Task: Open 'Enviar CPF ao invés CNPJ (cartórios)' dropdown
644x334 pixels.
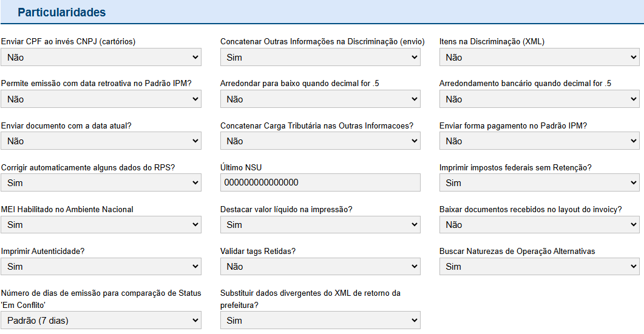Action: point(101,58)
